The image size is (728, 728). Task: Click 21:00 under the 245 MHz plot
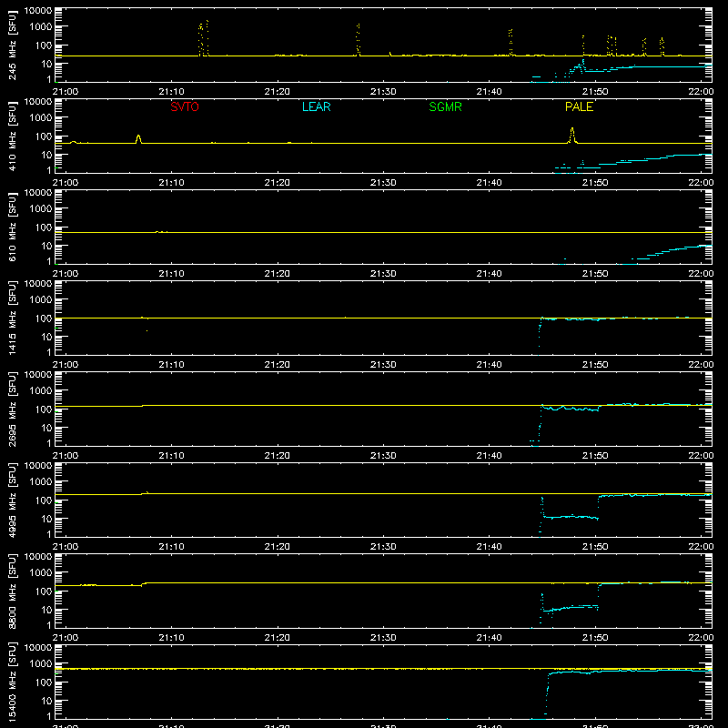coord(65,92)
